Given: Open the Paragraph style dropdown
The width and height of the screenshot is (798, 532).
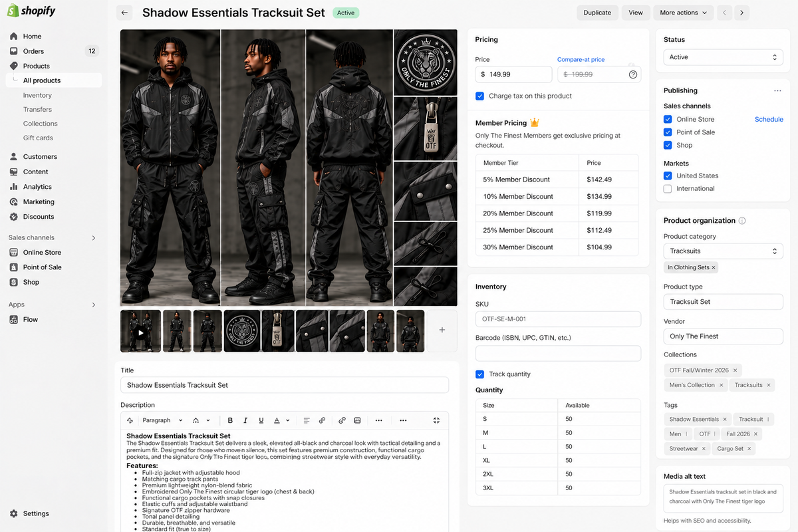Looking at the screenshot, I should (x=163, y=420).
